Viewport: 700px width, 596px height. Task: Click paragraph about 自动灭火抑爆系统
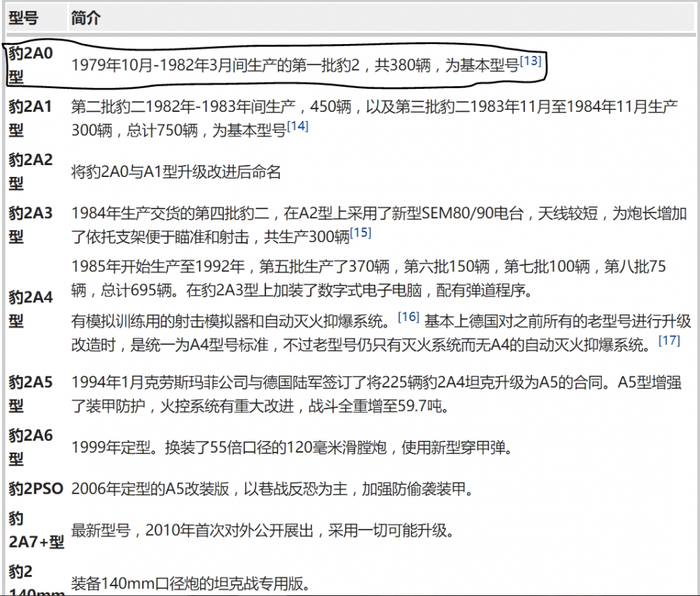pyautogui.click(x=381, y=332)
